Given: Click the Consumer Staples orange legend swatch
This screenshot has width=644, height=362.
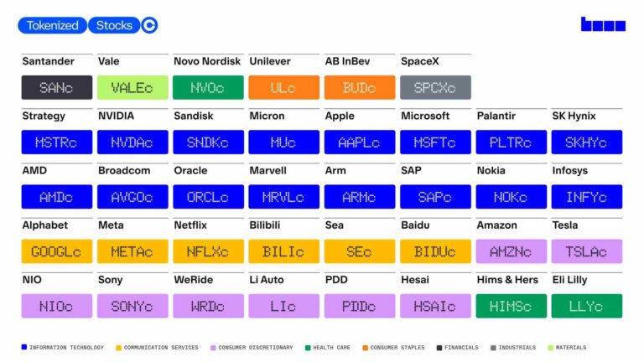Looking at the screenshot, I should tap(365, 348).
